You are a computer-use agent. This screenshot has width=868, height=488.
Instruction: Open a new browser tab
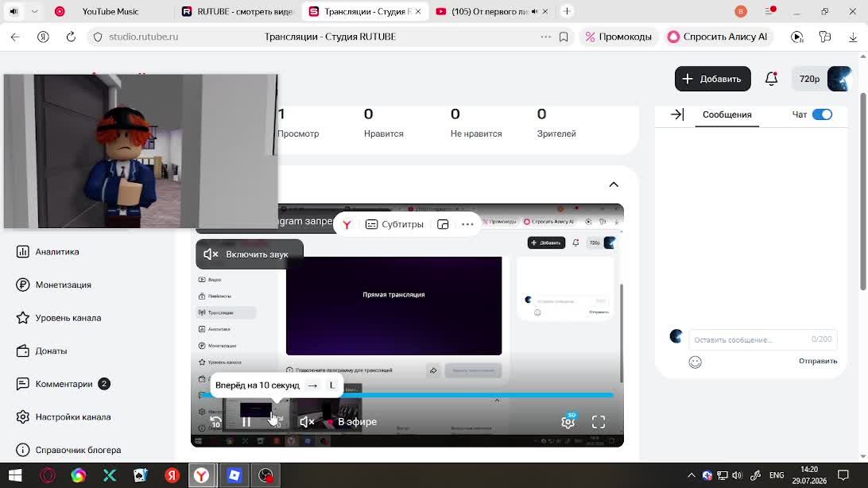(x=567, y=12)
